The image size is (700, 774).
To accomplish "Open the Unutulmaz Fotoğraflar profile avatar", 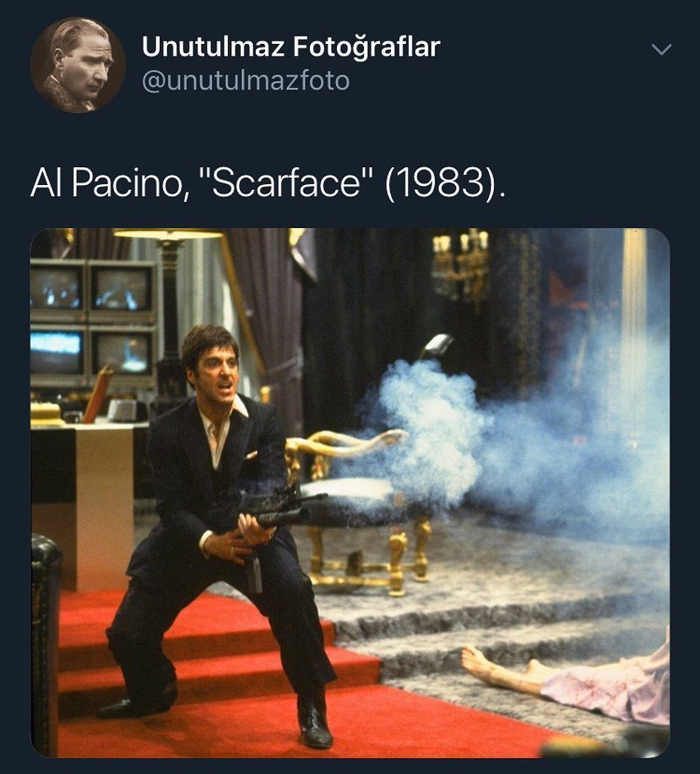I will click(78, 65).
